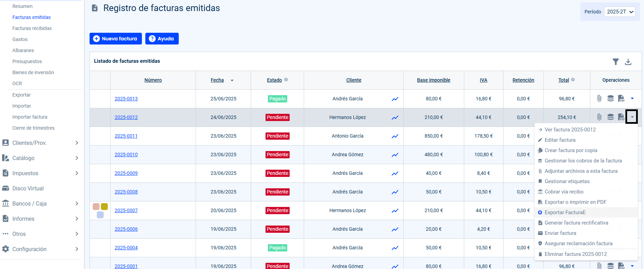Click paperclip attachment icon for invoice 2025-0013
Viewport: 644px width, 269px height.
(599, 99)
